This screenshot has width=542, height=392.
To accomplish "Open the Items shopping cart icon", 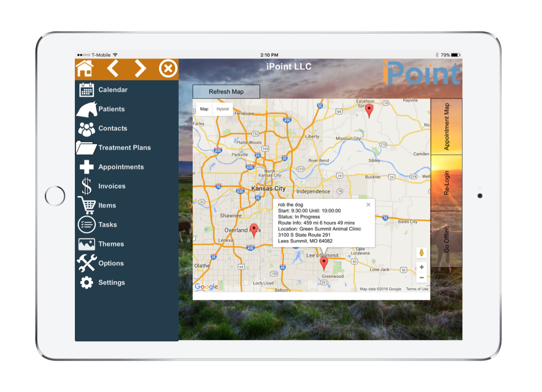I will coord(87,205).
